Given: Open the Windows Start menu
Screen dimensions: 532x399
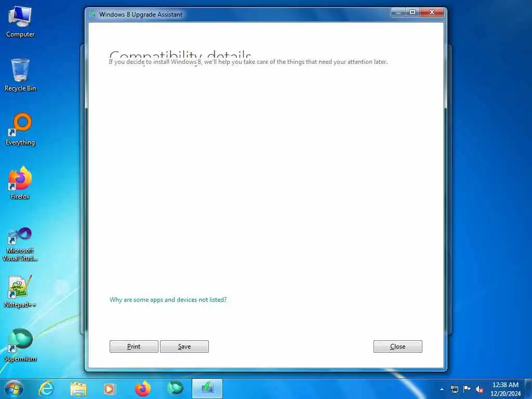Looking at the screenshot, I should pyautogui.click(x=14, y=389).
